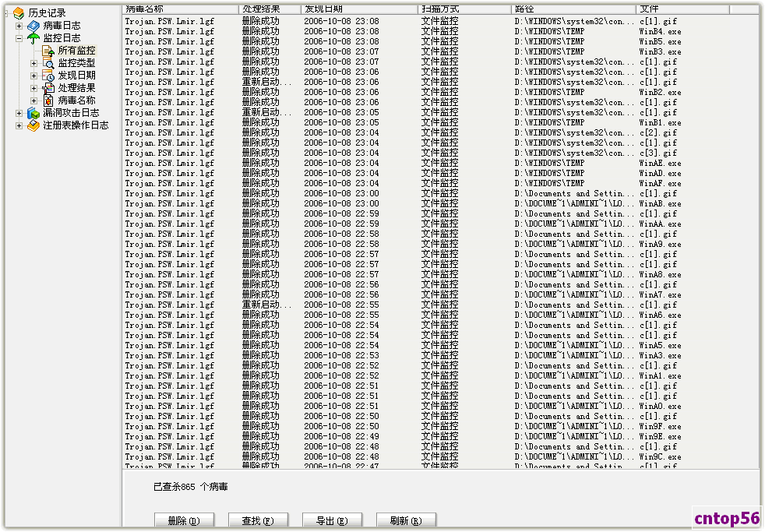Viewport: 765px width, 532px height.
Task: Click the 漏洞攻击日志 icon
Action: pyautogui.click(x=33, y=113)
